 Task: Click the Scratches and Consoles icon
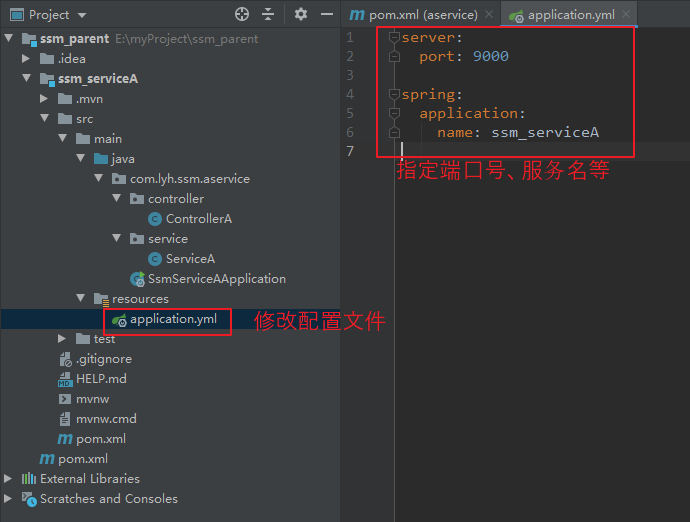pyautogui.click(x=29, y=499)
